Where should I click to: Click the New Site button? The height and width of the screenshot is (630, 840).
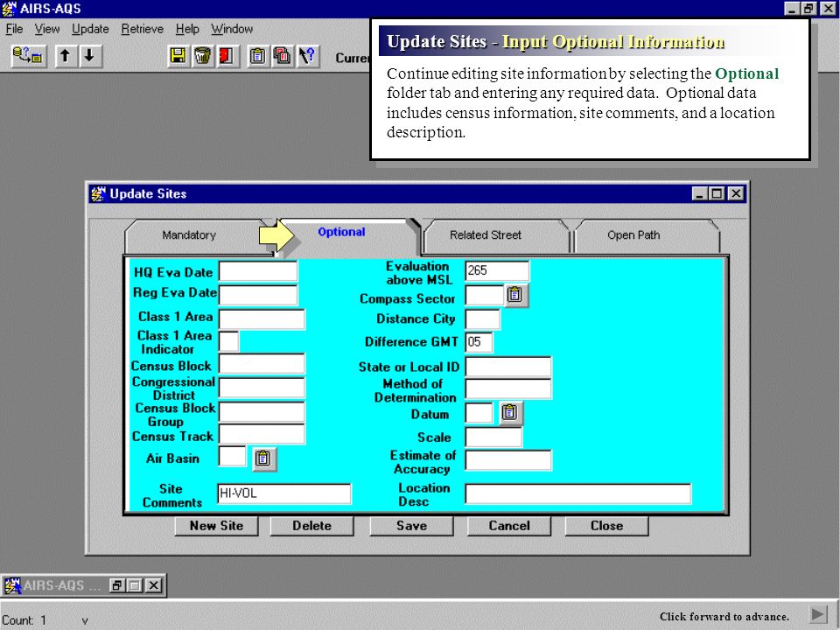(216, 526)
